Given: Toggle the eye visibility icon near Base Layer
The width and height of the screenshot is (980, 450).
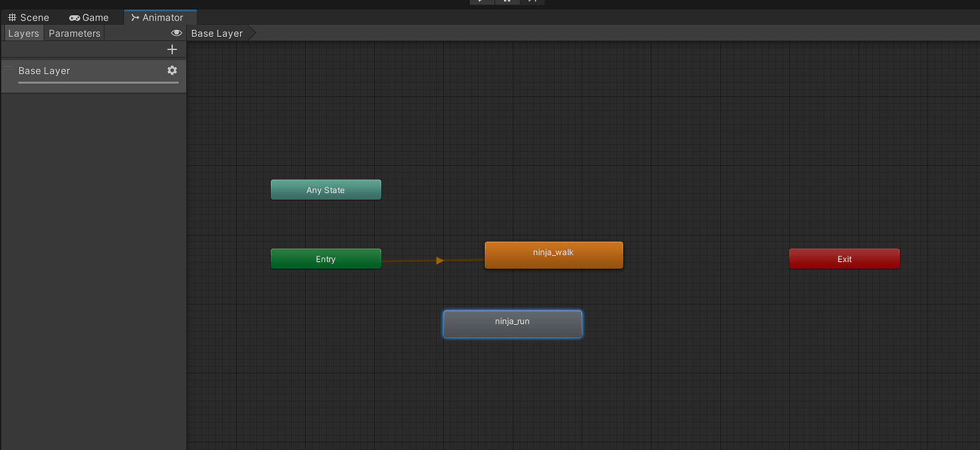Looking at the screenshot, I should (176, 33).
